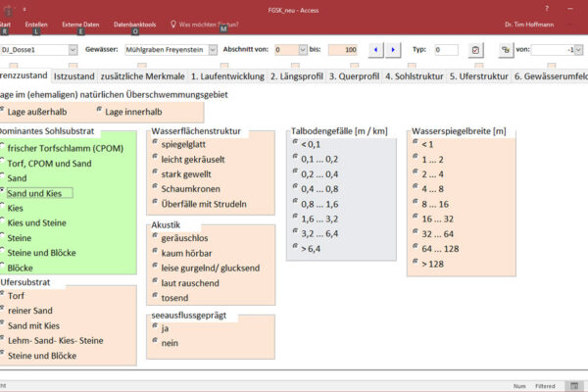Open the '6. Gewässerumfeld' tab
This screenshot has height=392, width=588.
pos(550,76)
